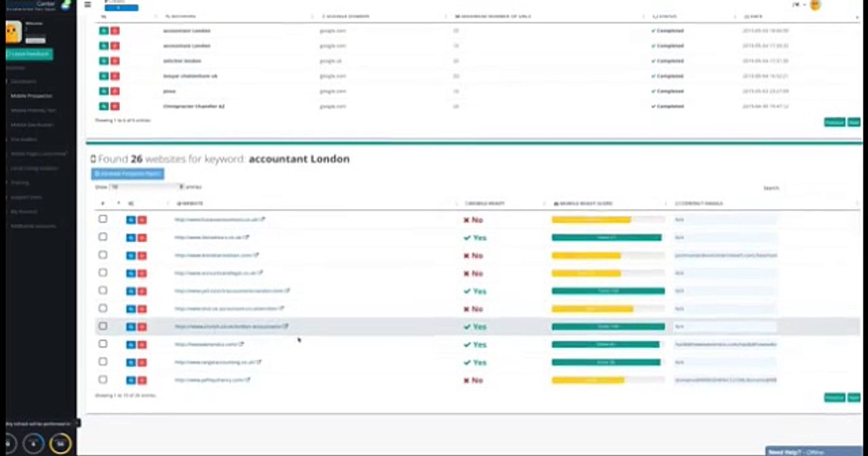Tick checkbox in the yell.com row

tap(103, 291)
